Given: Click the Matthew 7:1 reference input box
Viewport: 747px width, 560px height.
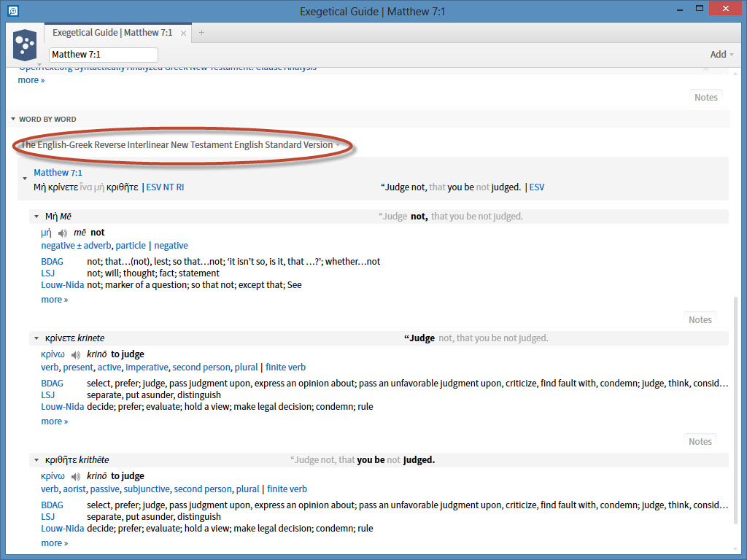Looking at the screenshot, I should [x=104, y=54].
